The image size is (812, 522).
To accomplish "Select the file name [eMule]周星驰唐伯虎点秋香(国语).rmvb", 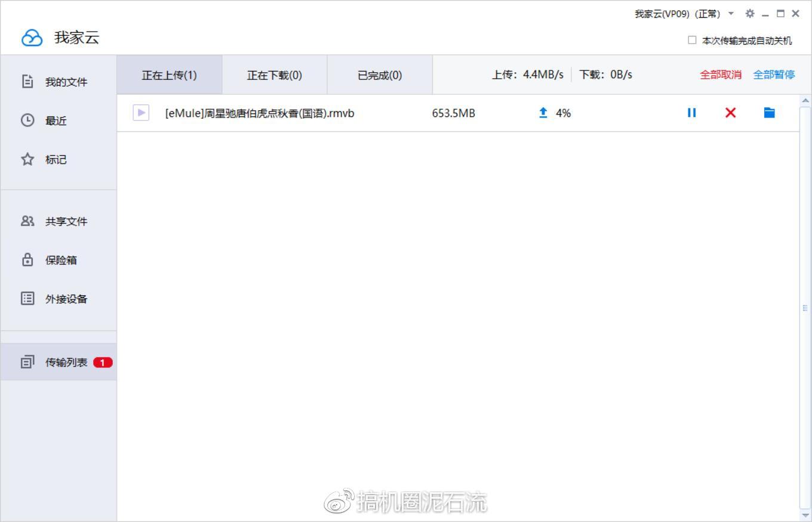I will pos(260,113).
